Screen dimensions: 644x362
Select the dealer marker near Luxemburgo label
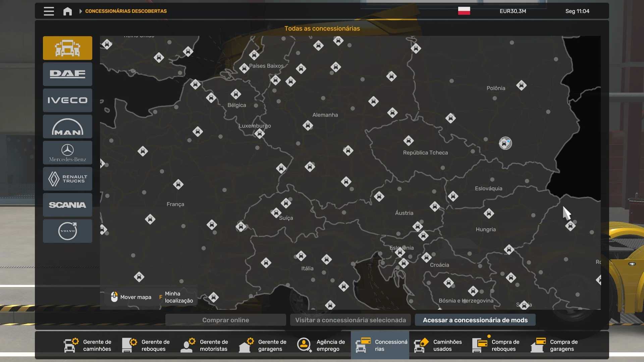[259, 134]
